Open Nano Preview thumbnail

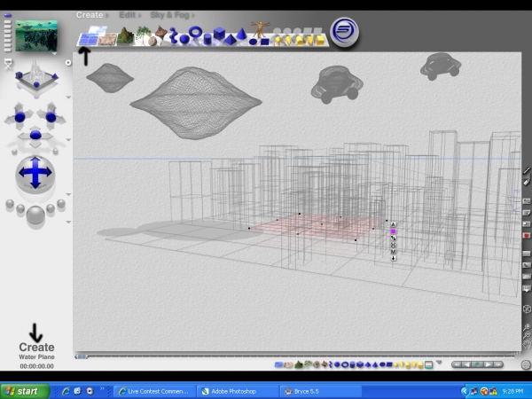point(36,35)
